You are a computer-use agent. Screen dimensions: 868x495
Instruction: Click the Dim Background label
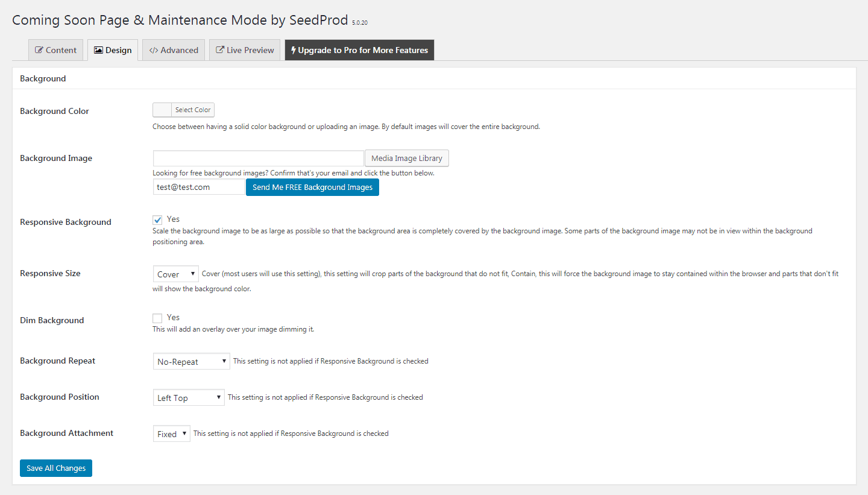coord(52,320)
